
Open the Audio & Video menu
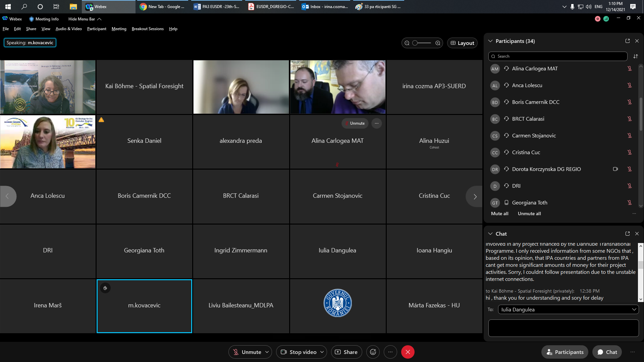coord(68,29)
